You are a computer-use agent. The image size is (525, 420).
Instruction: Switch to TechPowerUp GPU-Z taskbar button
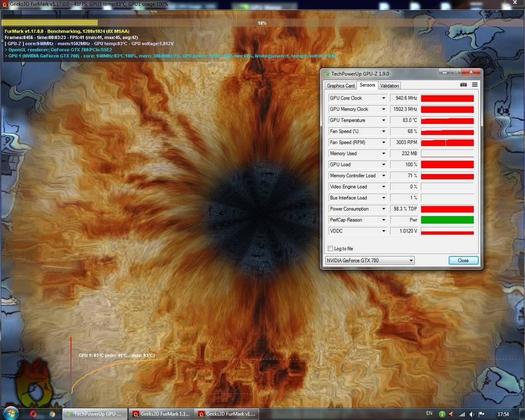click(95, 414)
